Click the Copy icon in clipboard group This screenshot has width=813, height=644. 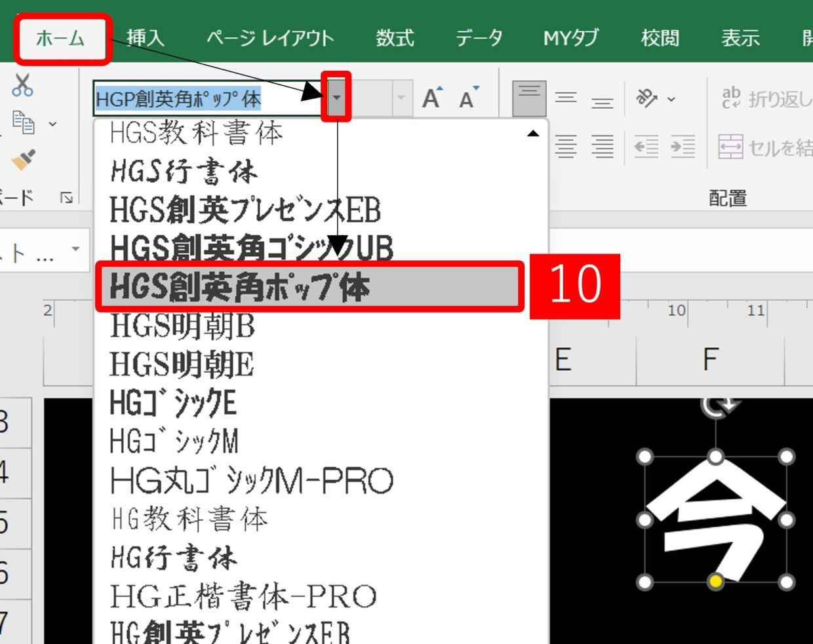tap(24, 123)
